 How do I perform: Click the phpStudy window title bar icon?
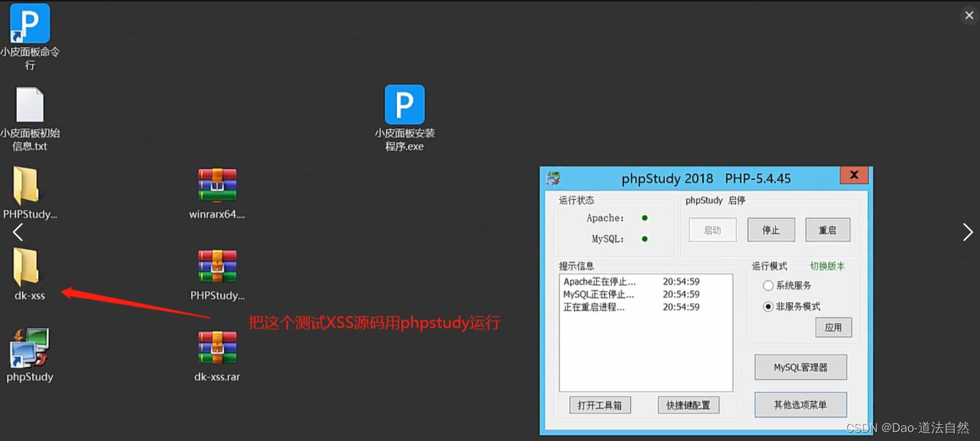pyautogui.click(x=553, y=178)
